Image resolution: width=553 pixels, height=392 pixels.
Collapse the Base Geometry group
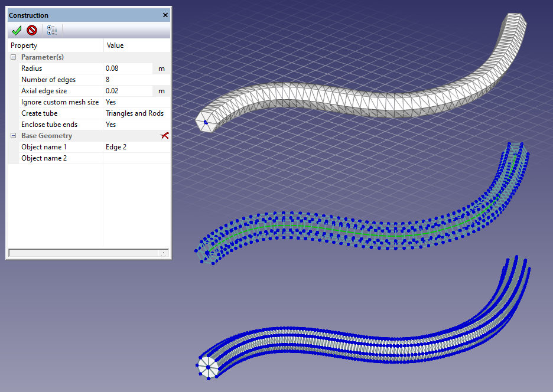(x=13, y=136)
